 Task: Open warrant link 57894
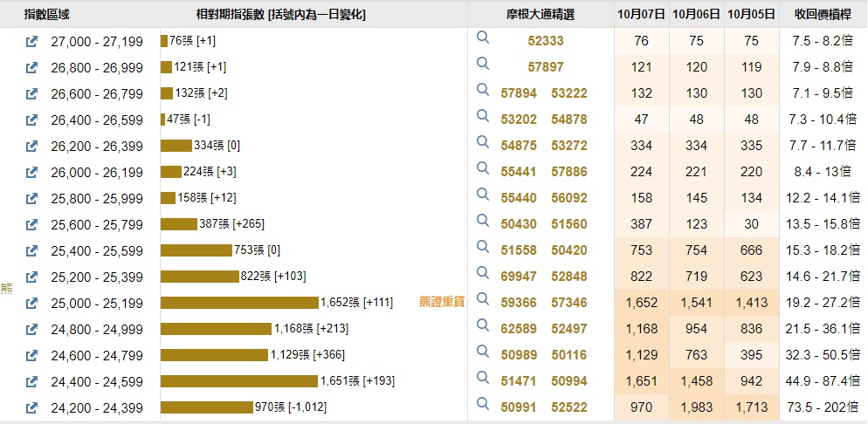(519, 93)
